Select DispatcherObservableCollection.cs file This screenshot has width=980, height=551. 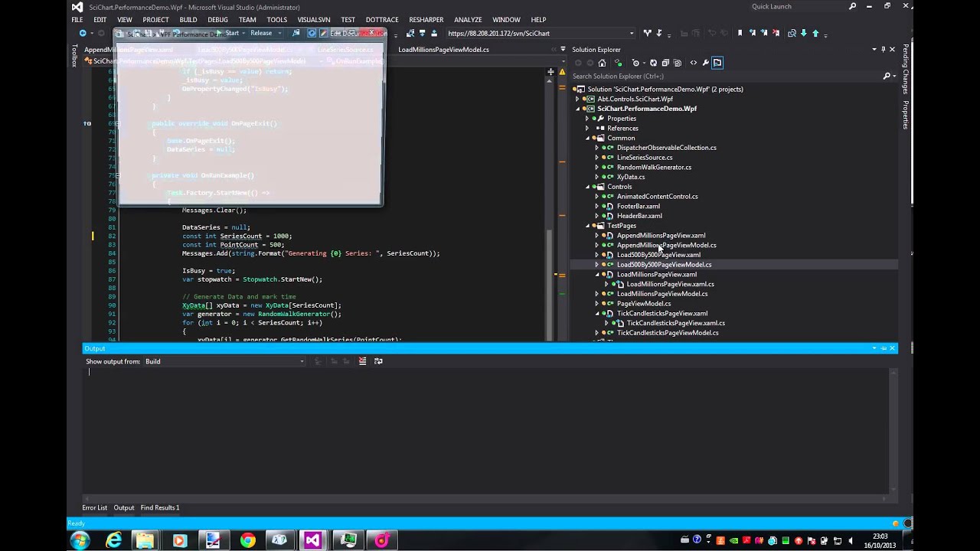666,148
